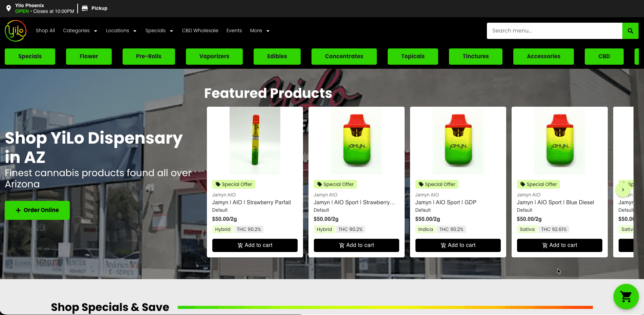Open the Events menu item
This screenshot has width=644, height=315.
point(234,30)
